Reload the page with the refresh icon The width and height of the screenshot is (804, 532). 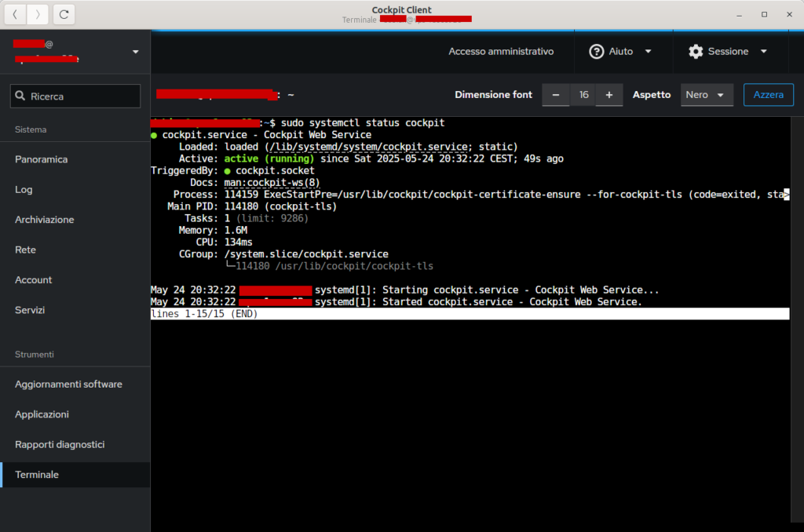[x=64, y=14]
